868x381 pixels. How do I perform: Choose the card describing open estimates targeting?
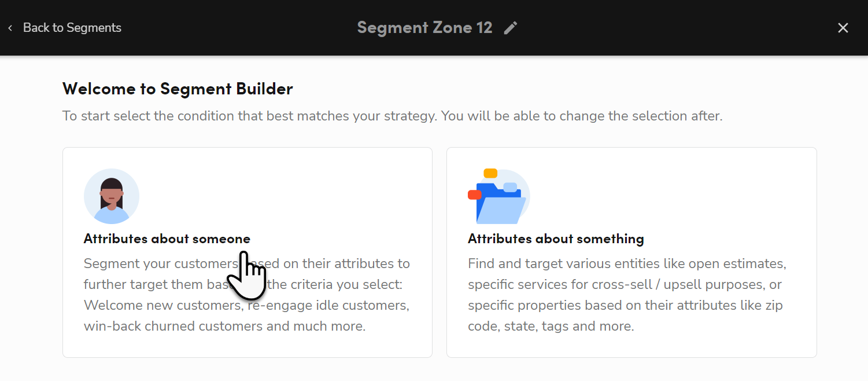[x=631, y=252]
